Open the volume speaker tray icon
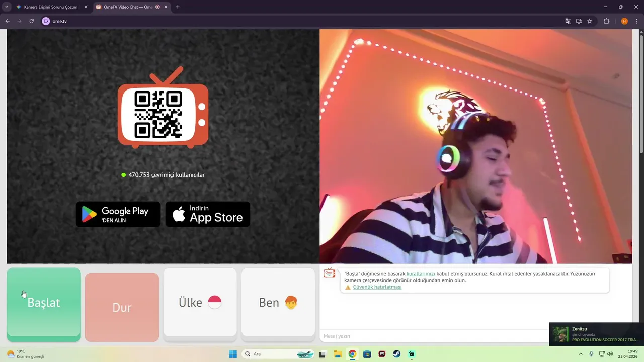 coord(610,354)
